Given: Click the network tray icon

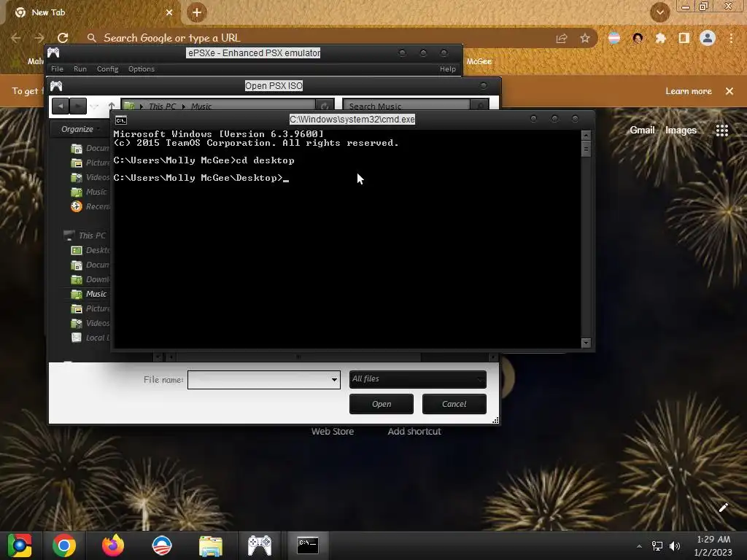Looking at the screenshot, I should 657,546.
